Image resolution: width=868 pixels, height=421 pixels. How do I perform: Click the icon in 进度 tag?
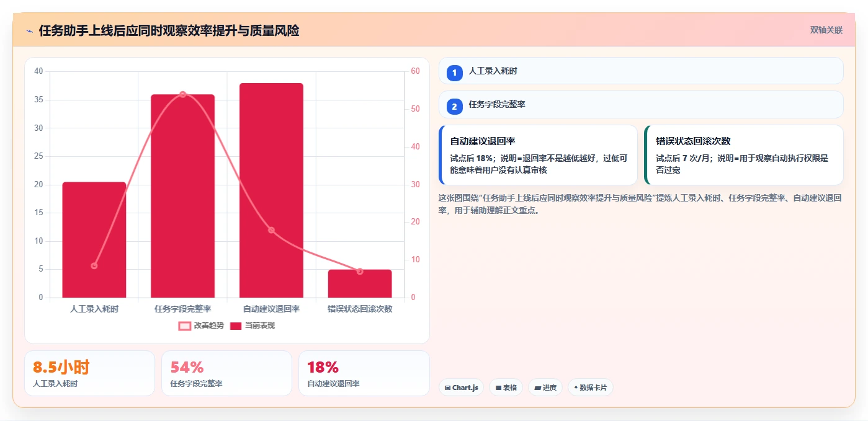click(537, 388)
